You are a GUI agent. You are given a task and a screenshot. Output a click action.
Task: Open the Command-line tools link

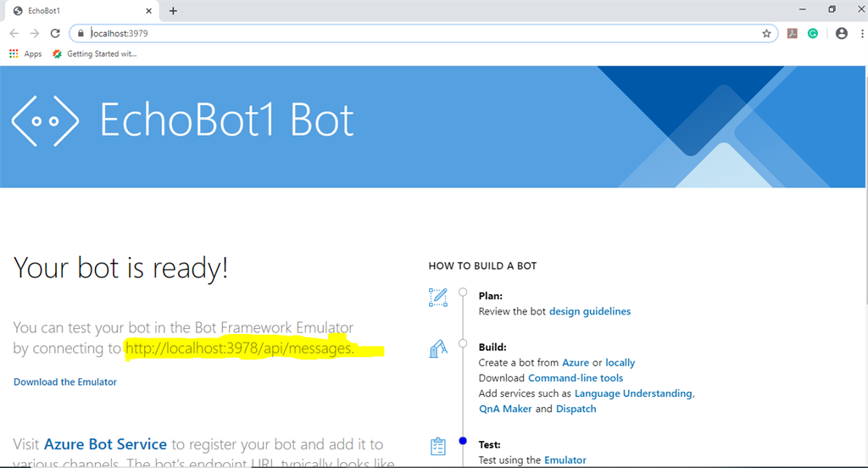point(576,378)
